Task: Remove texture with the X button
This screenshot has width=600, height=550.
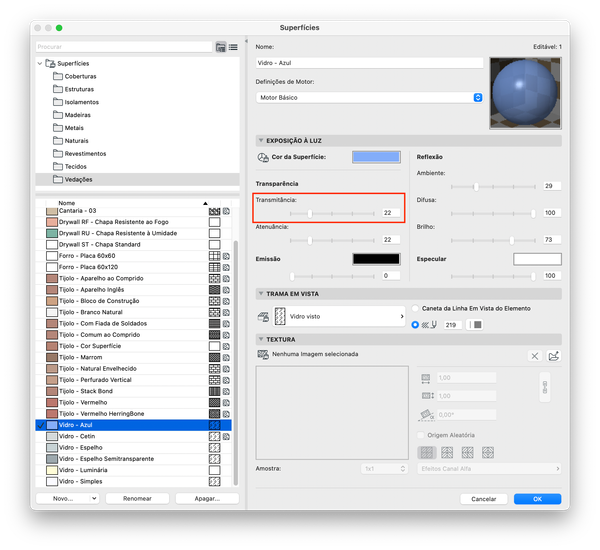Action: [535, 356]
